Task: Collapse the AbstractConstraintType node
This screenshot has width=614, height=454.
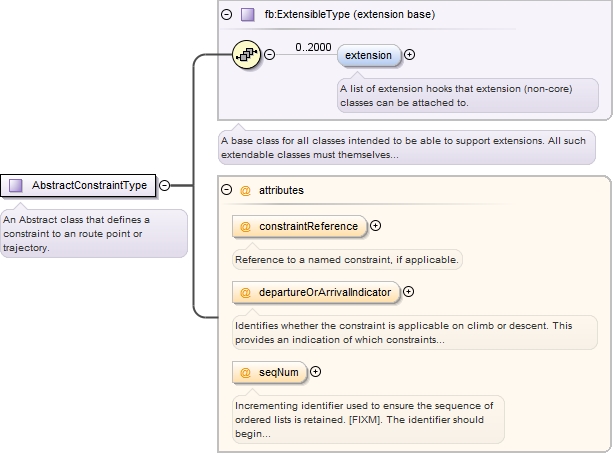Action: coord(165,185)
